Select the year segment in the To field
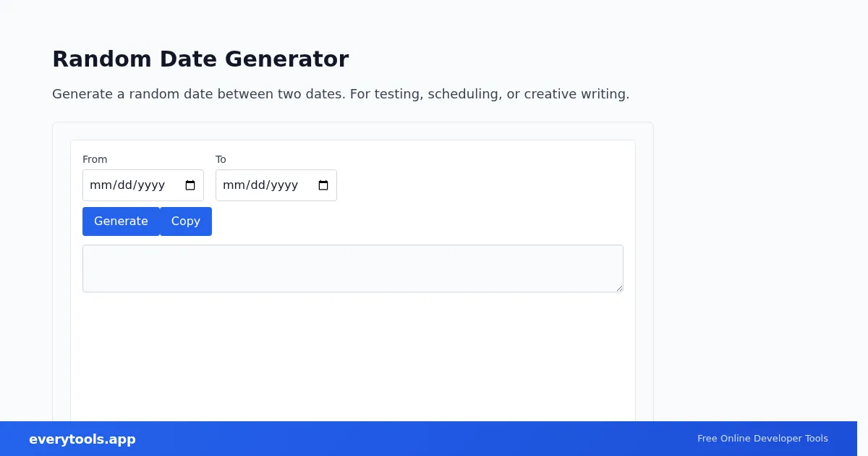868x456 pixels. [x=285, y=185]
